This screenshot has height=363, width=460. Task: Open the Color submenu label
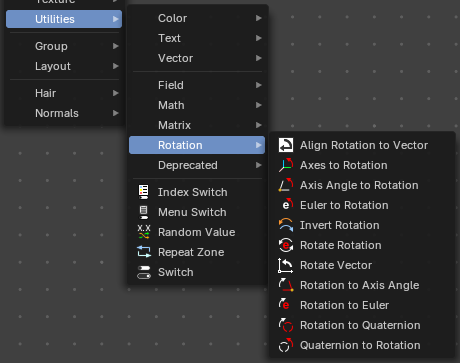coord(172,18)
